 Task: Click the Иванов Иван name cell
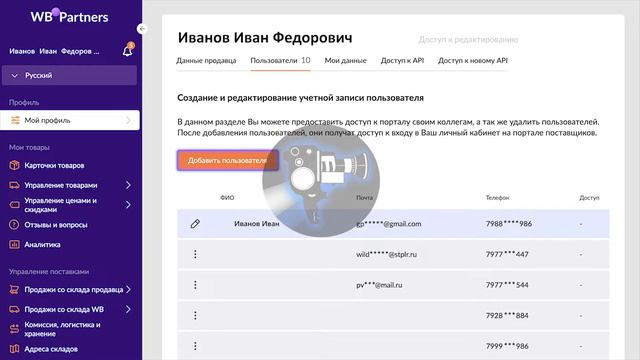point(257,224)
